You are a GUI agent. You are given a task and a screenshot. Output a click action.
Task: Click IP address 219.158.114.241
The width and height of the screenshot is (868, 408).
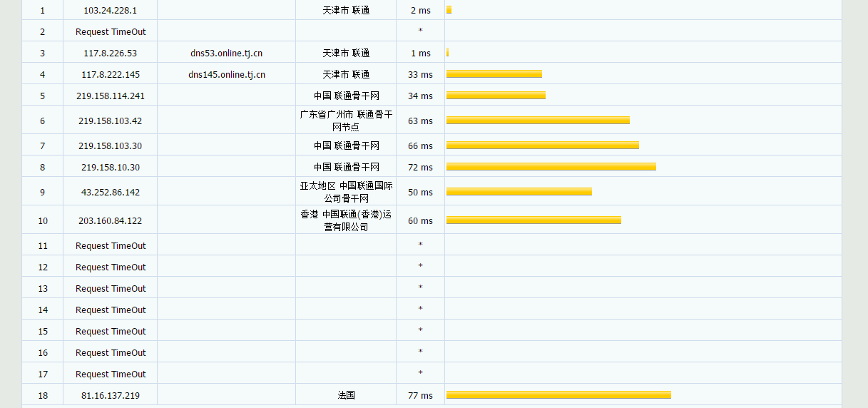(110, 96)
